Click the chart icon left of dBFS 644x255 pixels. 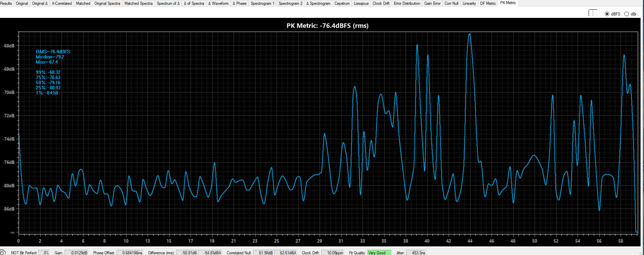[593, 13]
